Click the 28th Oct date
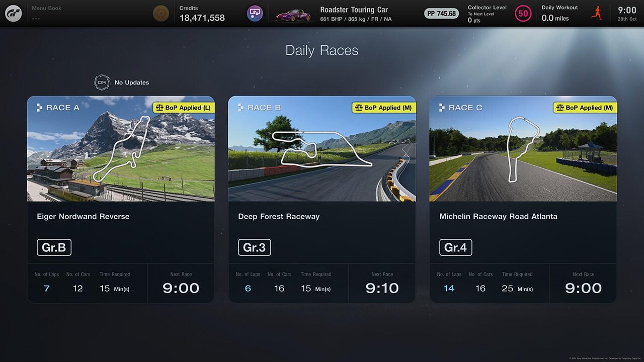 [627, 19]
